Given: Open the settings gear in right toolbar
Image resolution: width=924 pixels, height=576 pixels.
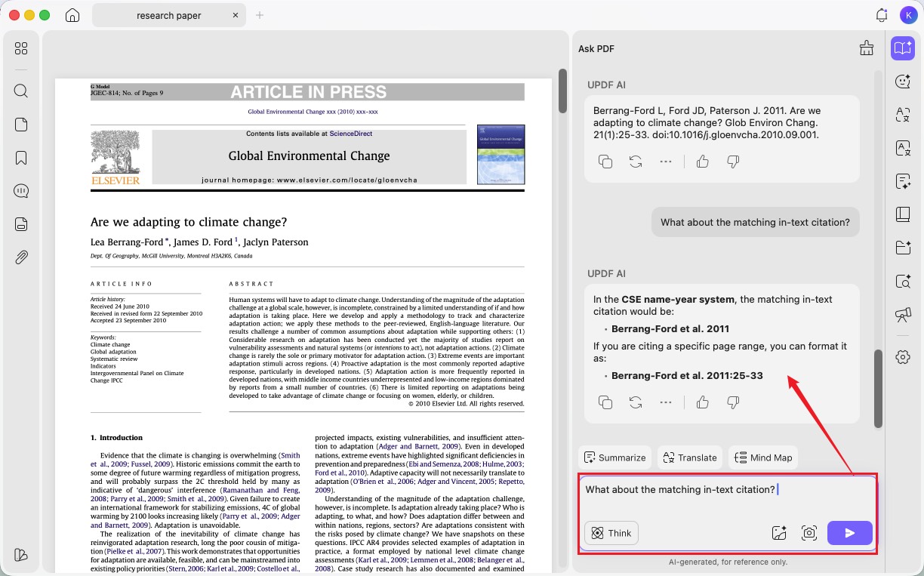Looking at the screenshot, I should (903, 357).
